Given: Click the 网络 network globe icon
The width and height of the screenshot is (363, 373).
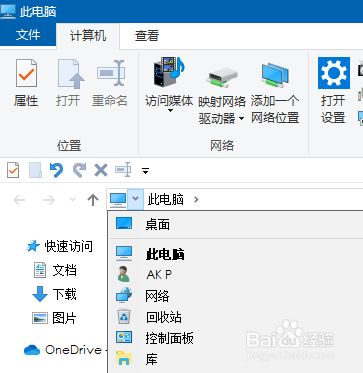Looking at the screenshot, I should pyautogui.click(x=124, y=296).
